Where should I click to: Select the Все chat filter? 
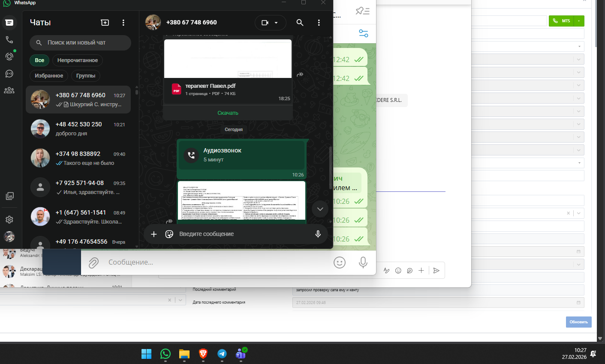(x=39, y=60)
